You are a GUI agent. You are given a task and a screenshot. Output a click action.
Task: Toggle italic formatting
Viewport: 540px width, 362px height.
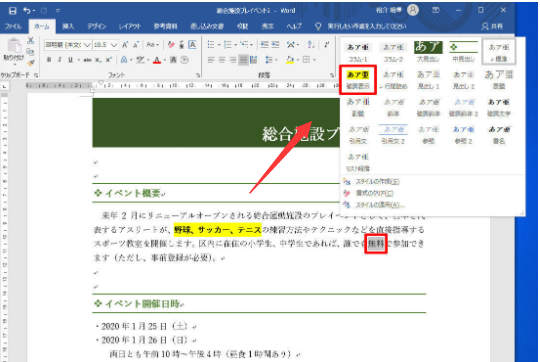click(60, 60)
